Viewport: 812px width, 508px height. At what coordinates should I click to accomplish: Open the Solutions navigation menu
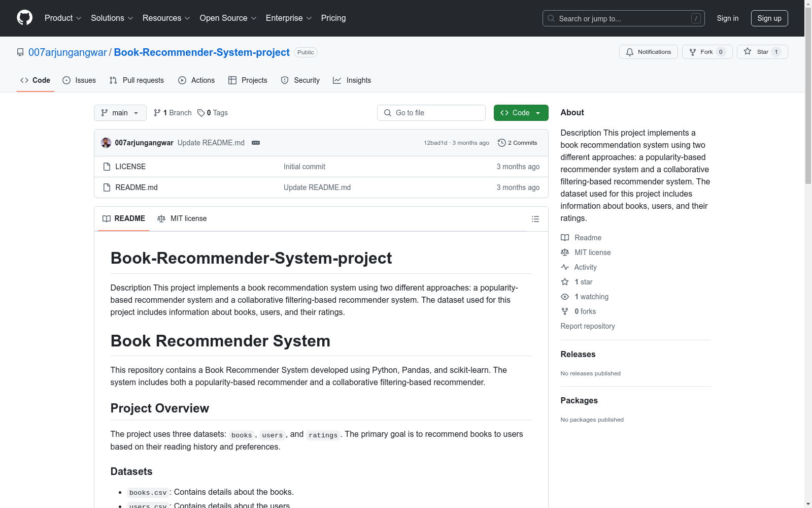tap(112, 18)
